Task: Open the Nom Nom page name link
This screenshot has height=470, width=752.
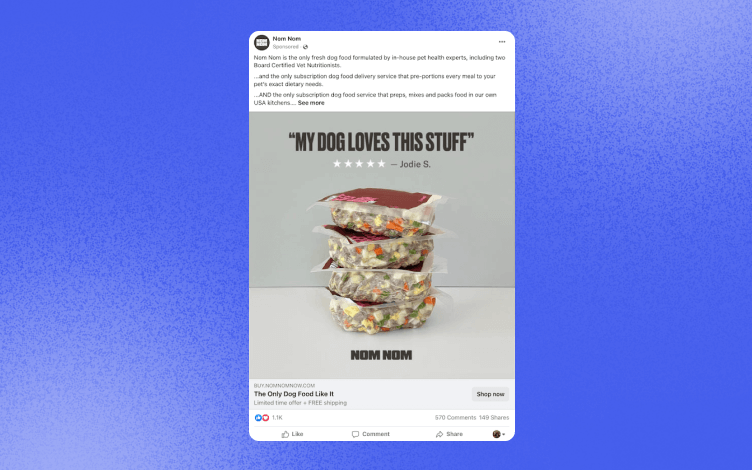Action: [287, 38]
